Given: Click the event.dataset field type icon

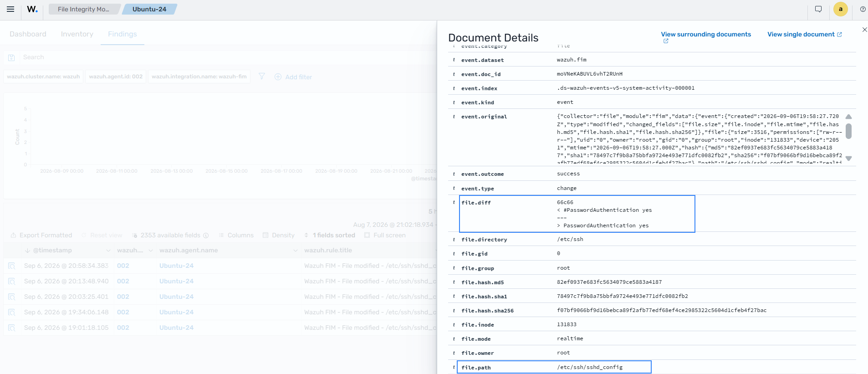Looking at the screenshot, I should [454, 60].
